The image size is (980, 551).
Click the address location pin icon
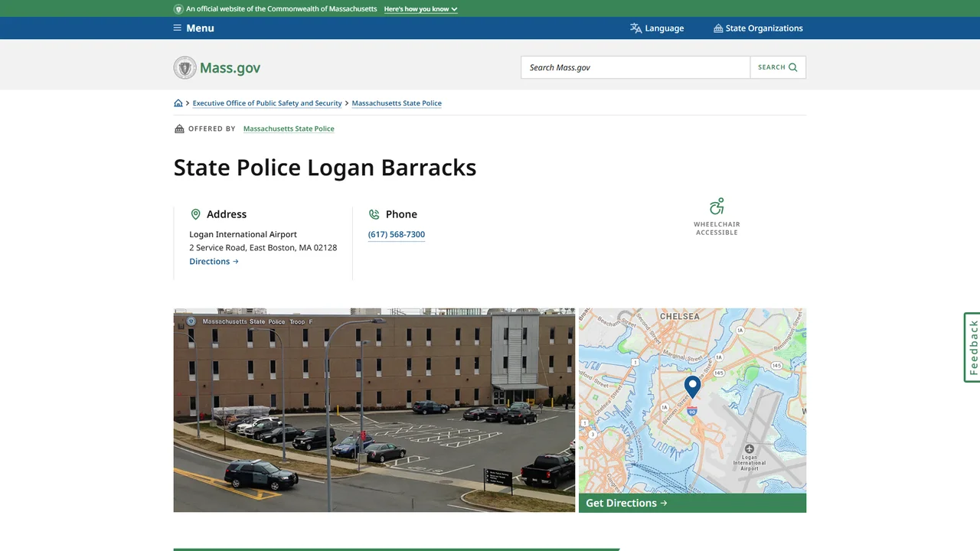click(195, 214)
